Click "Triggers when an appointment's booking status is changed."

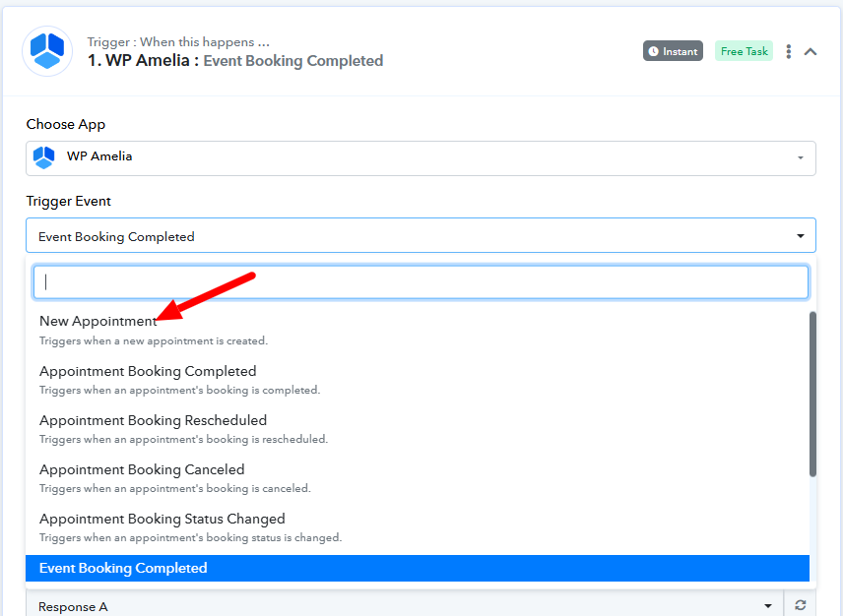click(x=190, y=537)
